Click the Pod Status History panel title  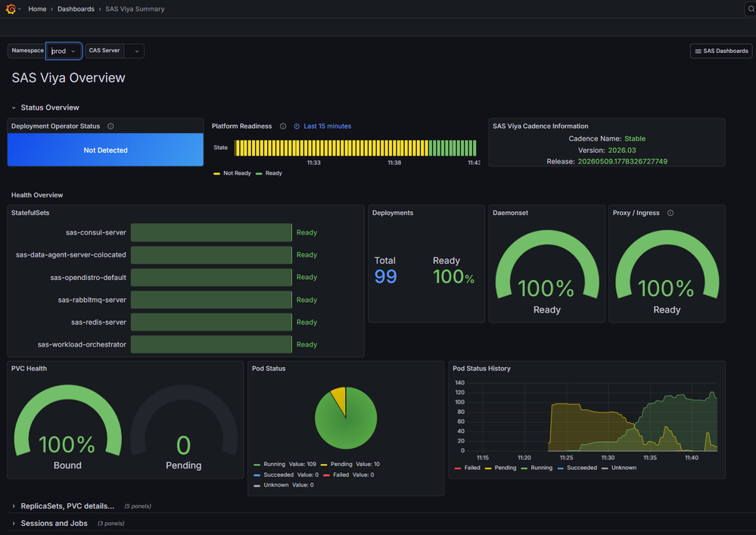pyautogui.click(x=481, y=369)
